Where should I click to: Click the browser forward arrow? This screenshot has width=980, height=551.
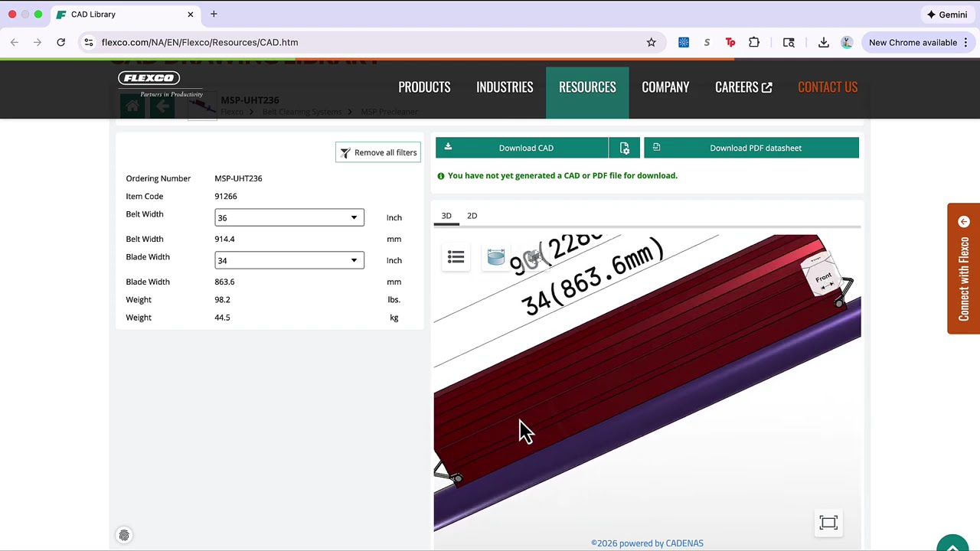(x=38, y=42)
